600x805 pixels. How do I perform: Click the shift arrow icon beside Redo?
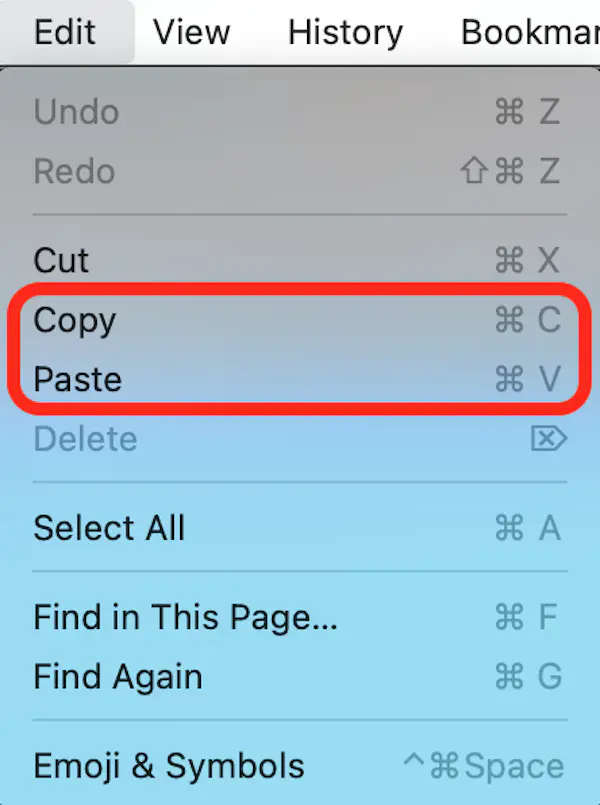pos(477,172)
